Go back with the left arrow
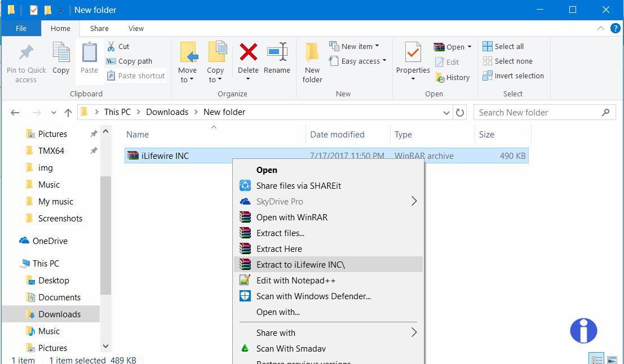Image resolution: width=624 pixels, height=364 pixels. click(15, 113)
